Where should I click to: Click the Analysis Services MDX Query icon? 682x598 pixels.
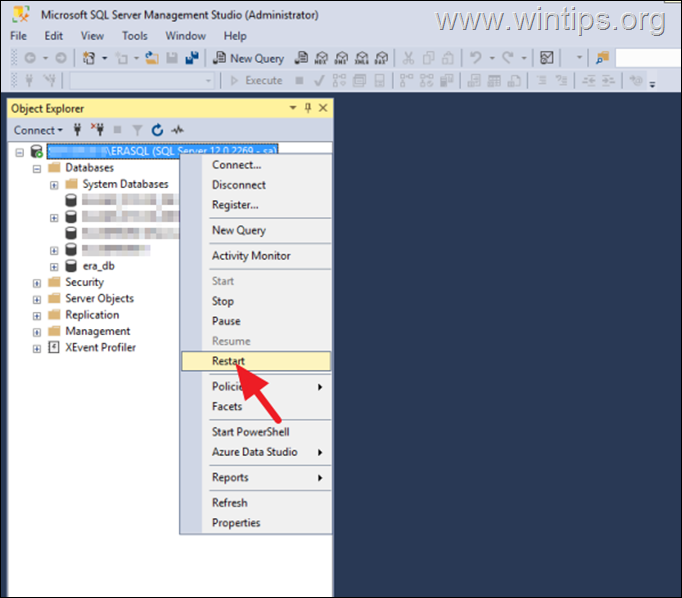[321, 58]
